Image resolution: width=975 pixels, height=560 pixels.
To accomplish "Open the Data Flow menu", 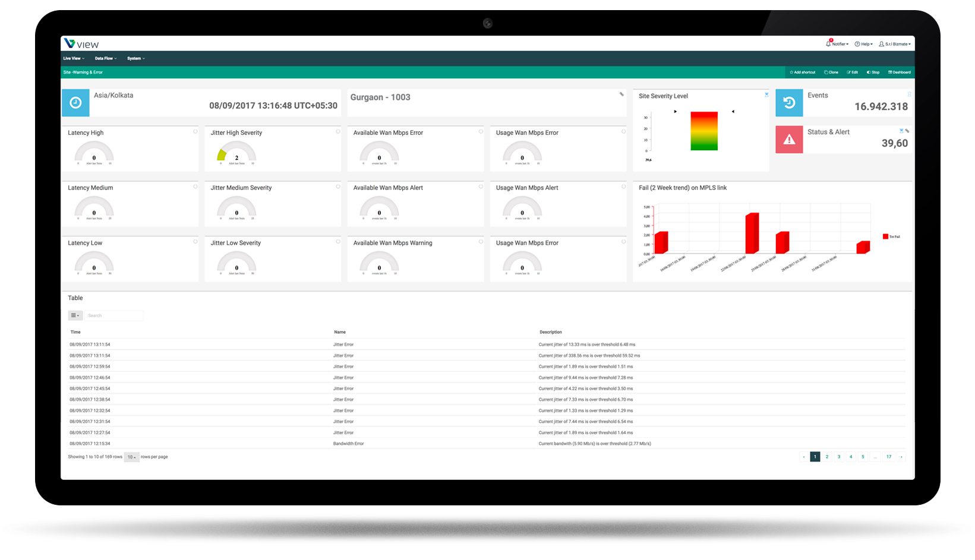I will click(106, 59).
